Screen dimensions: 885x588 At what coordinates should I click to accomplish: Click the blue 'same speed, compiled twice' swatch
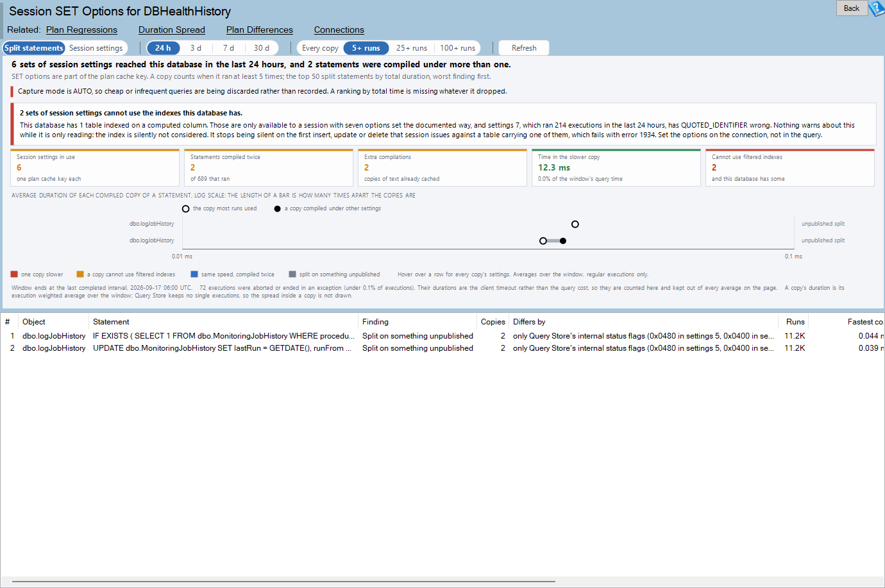click(194, 274)
